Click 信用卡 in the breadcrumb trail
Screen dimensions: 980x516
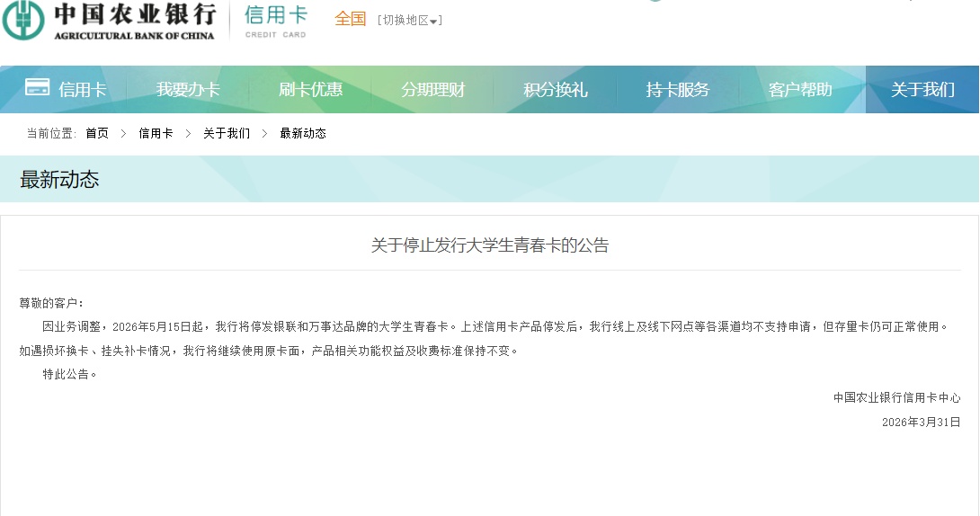point(156,133)
